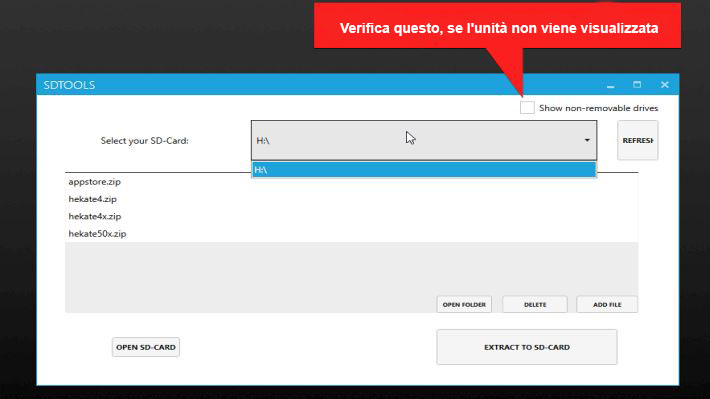Click the OPEN FOLDER button
Viewport: 710px width, 399px height.
(464, 304)
